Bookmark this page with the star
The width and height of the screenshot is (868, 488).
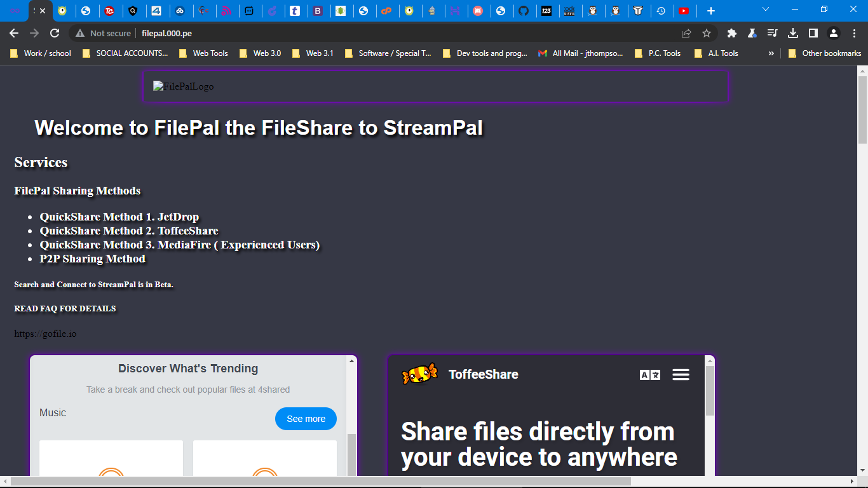pyautogui.click(x=706, y=33)
